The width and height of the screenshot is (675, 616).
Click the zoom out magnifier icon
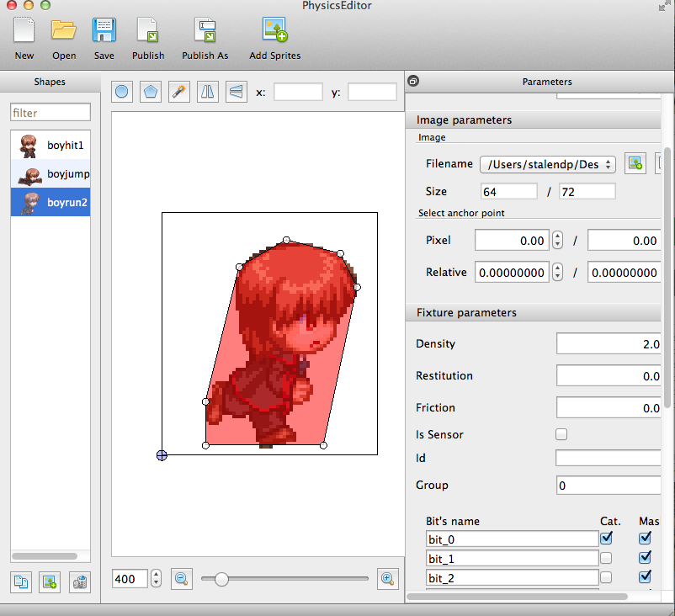click(181, 578)
